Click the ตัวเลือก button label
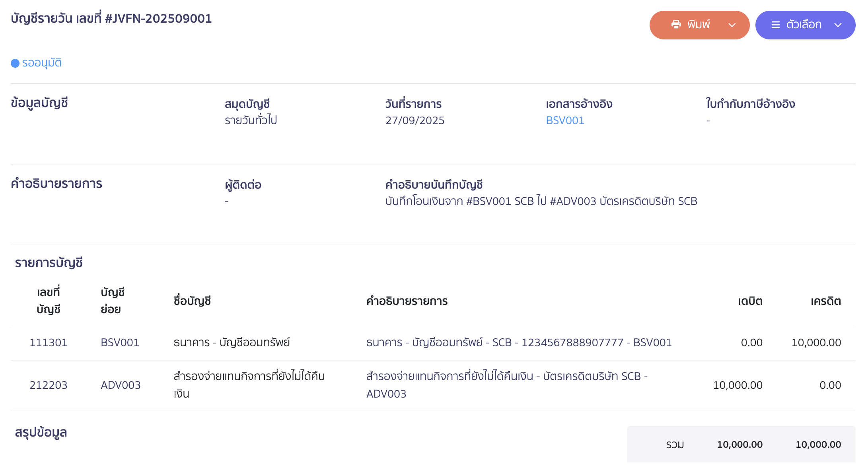Viewport: 868px width, 476px height. pyautogui.click(x=804, y=25)
